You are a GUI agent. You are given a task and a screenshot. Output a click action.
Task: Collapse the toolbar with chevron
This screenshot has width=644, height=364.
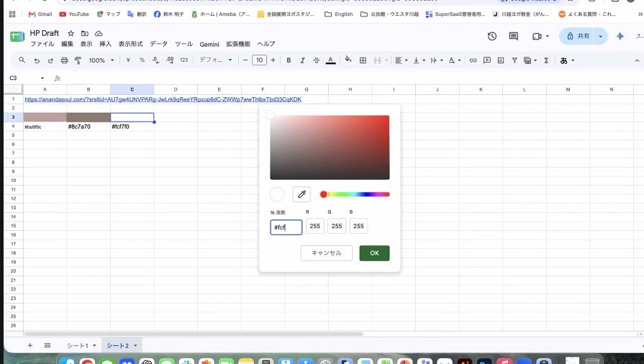tap(637, 60)
